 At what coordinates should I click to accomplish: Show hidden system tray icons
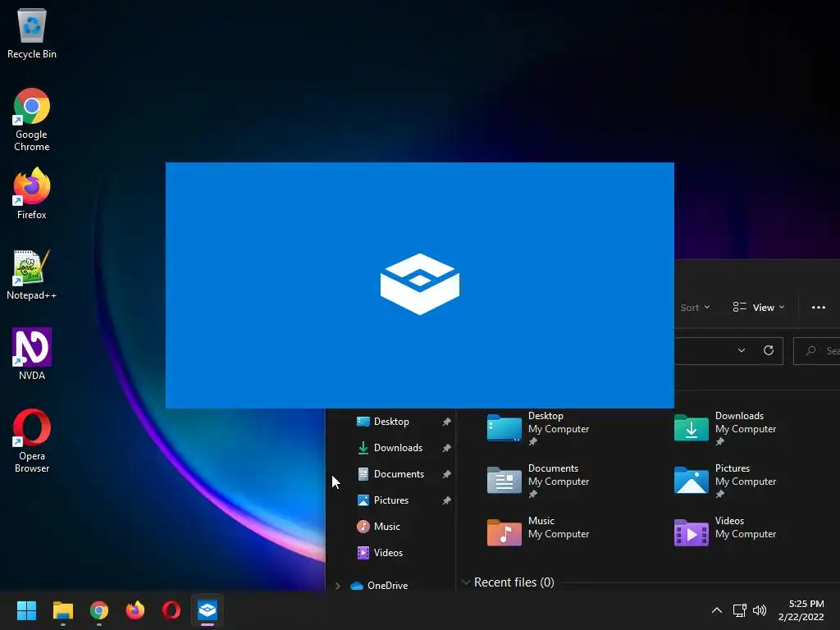coord(716,610)
